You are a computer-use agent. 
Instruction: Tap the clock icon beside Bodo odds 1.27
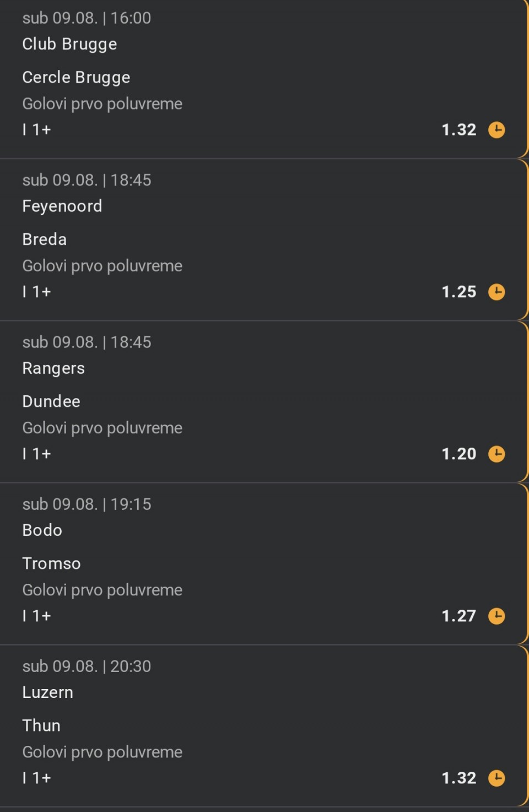[496, 616]
